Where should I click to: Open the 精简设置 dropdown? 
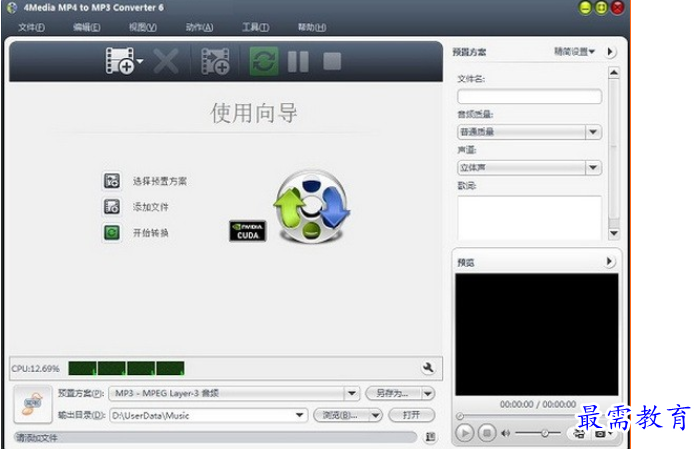click(x=574, y=52)
